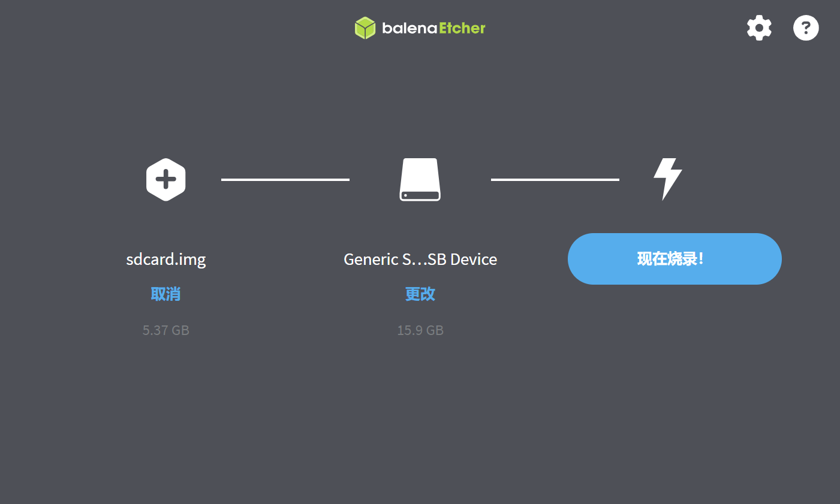Open help via the question mark icon
The height and width of the screenshot is (504, 840).
(x=806, y=28)
